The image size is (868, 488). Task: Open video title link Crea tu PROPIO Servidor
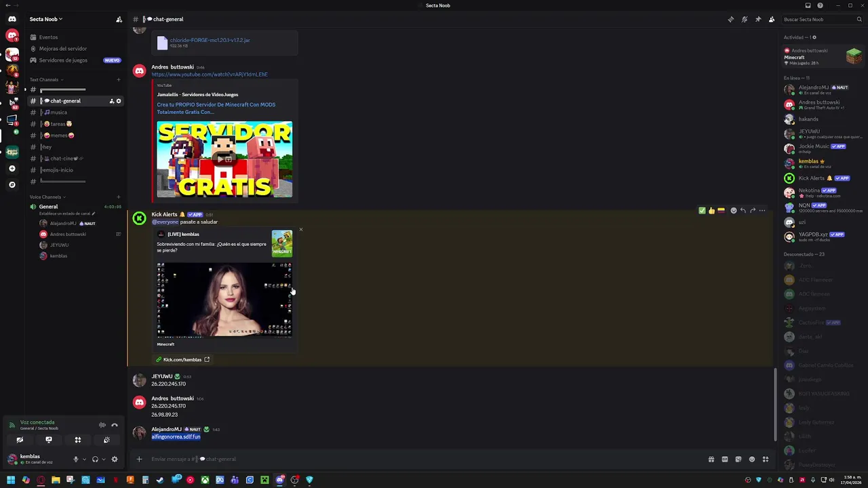tap(216, 108)
